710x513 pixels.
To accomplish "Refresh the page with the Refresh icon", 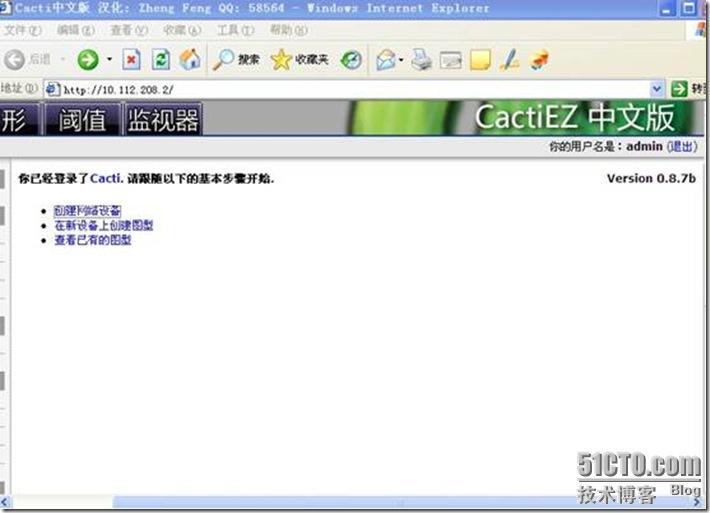I will [x=161, y=60].
